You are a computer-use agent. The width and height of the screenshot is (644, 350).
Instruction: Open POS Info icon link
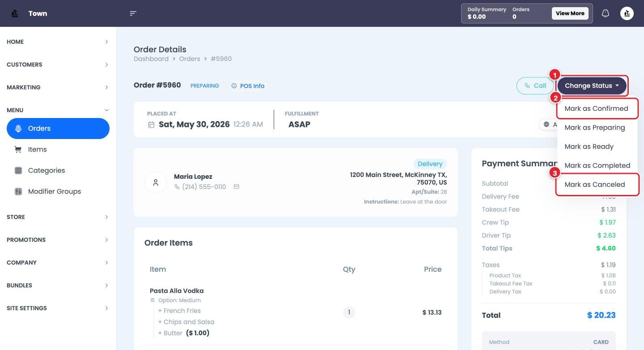coord(248,86)
